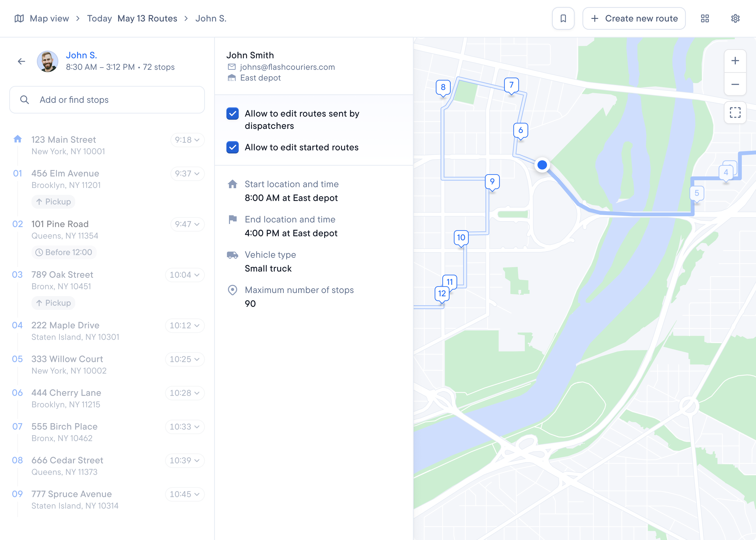
Task: Click the start location house icon
Action: click(x=233, y=184)
